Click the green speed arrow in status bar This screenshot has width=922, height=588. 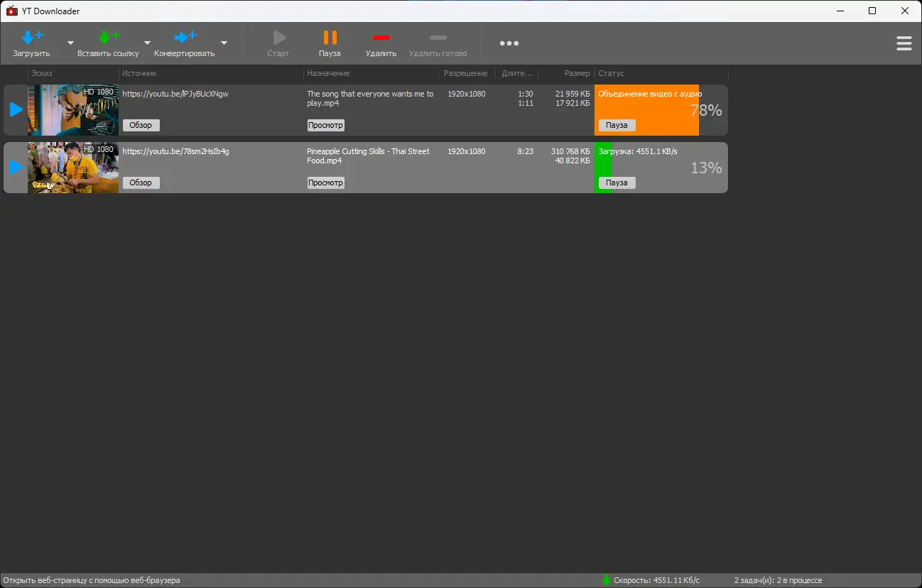pos(606,580)
